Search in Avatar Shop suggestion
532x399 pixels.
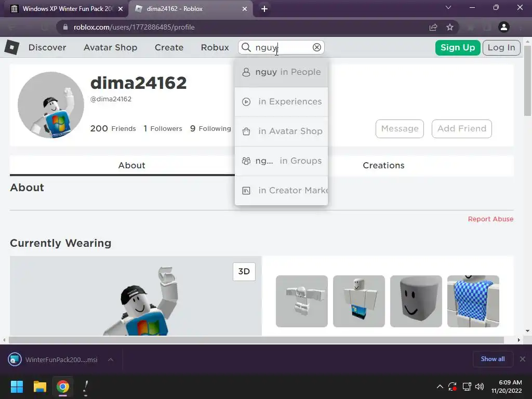(x=281, y=131)
